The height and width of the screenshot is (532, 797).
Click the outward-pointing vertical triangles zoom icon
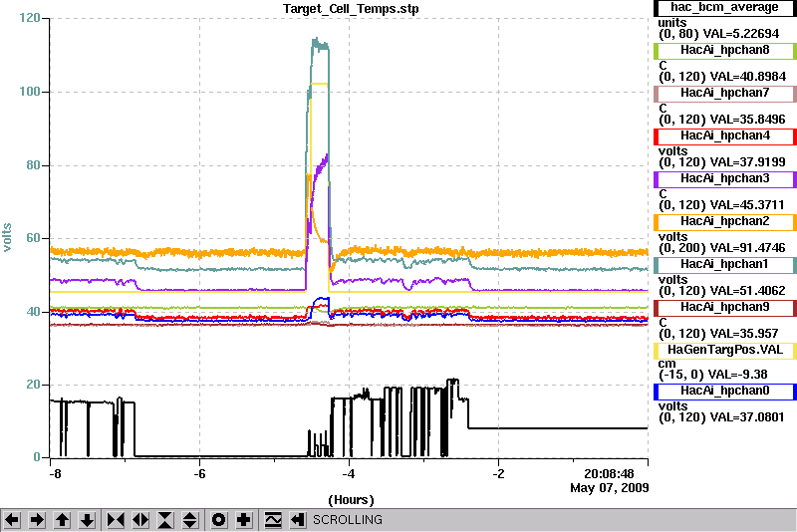(x=190, y=520)
